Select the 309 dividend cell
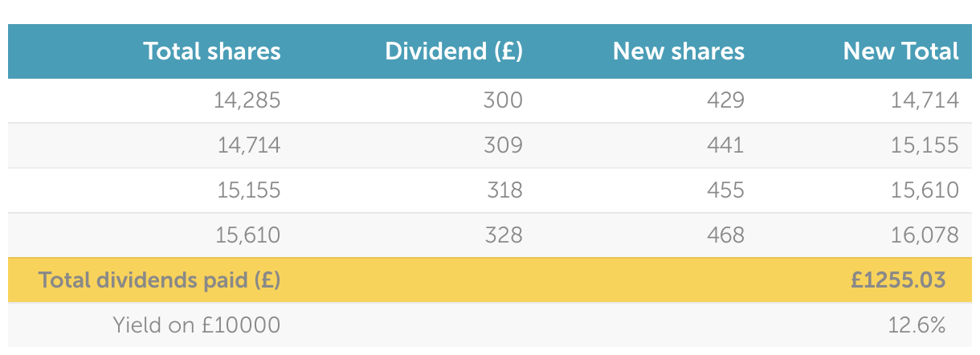 (503, 145)
